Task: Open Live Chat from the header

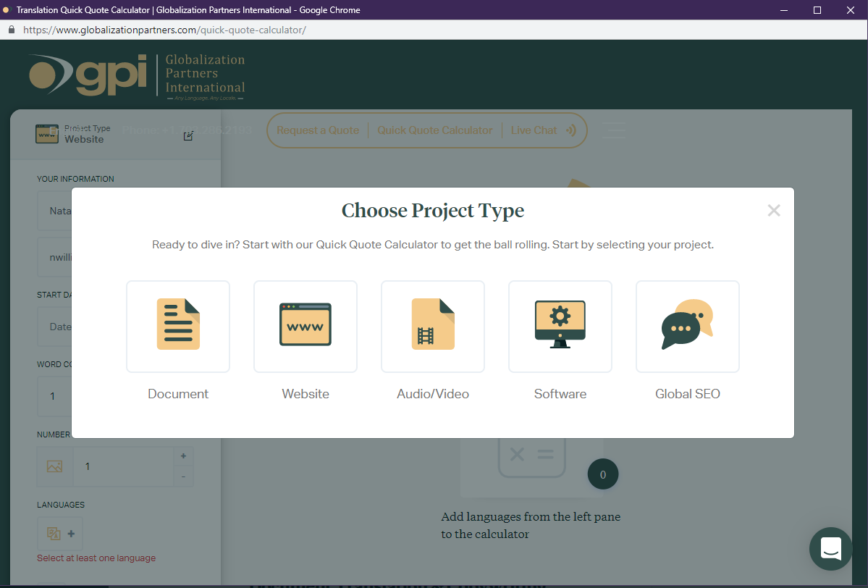Action: pyautogui.click(x=535, y=130)
